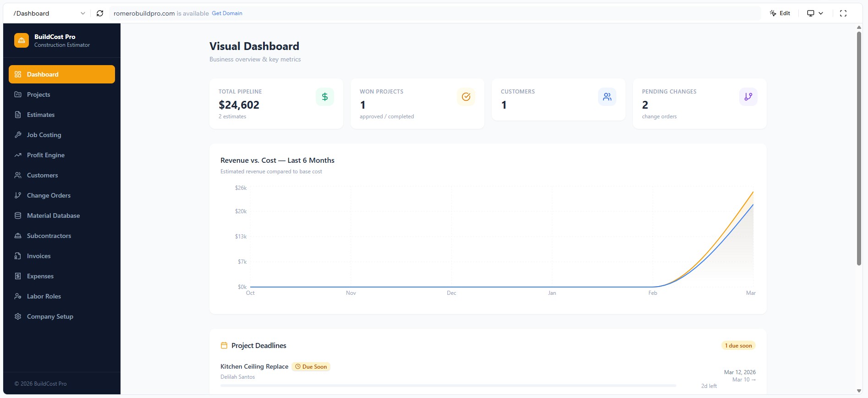Click the Material Database icon

coord(18,216)
